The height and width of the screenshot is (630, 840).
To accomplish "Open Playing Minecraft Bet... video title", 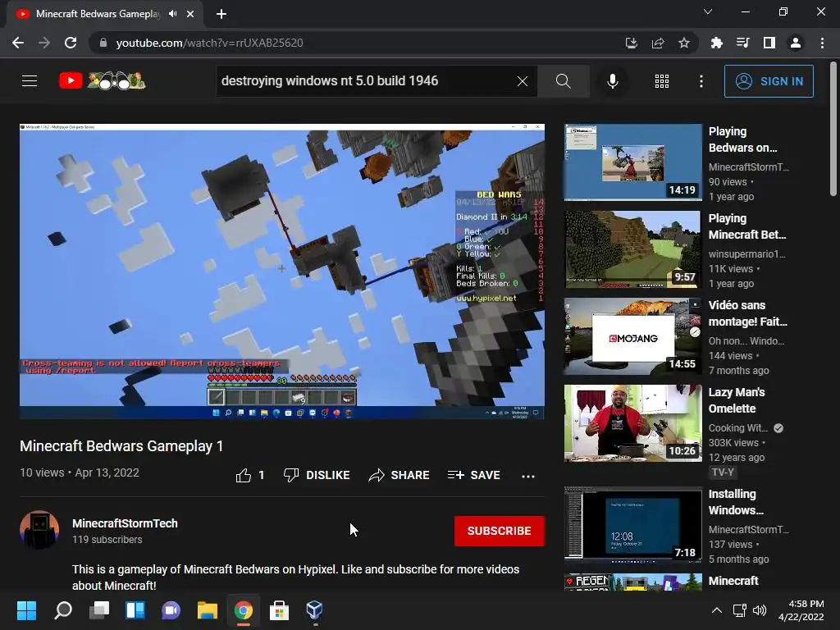I will click(x=747, y=226).
